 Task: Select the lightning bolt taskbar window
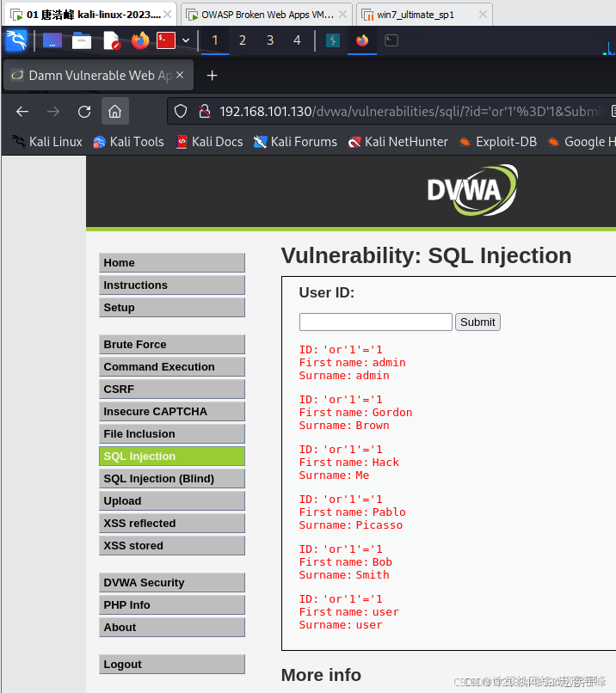point(333,40)
